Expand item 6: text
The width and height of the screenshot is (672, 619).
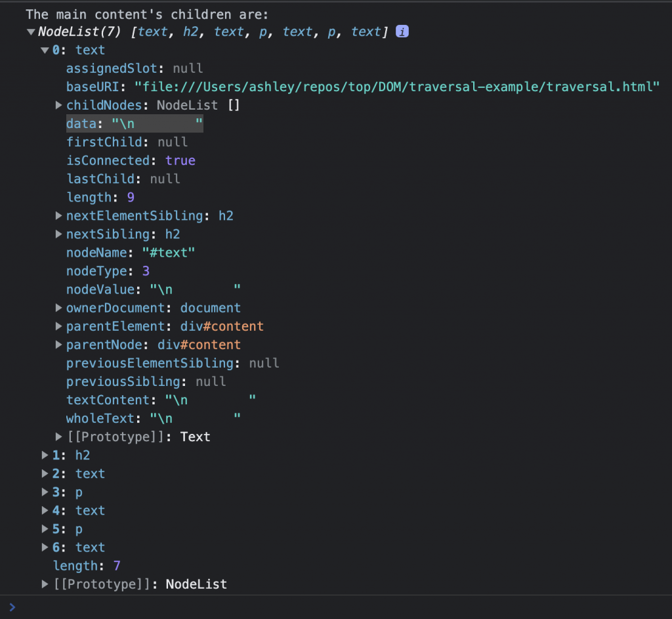(45, 547)
